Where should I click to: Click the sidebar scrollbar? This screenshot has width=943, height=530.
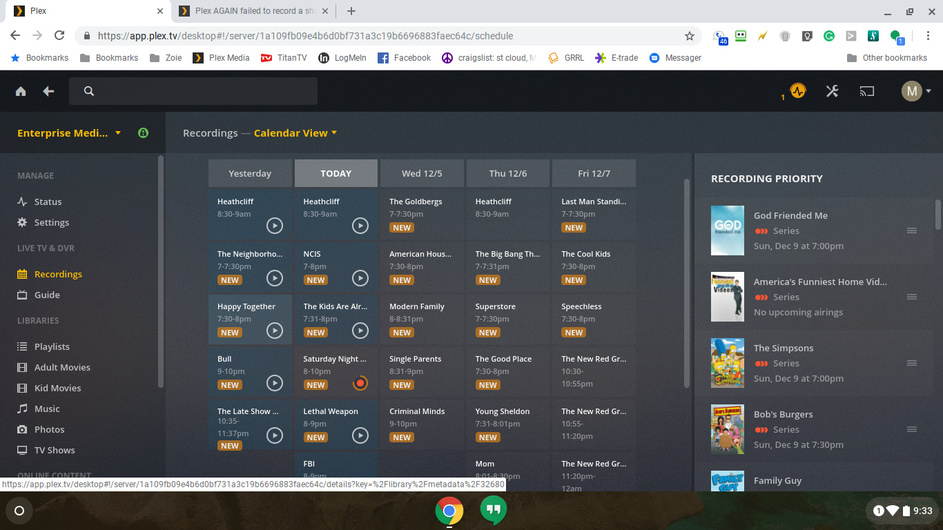[161, 272]
